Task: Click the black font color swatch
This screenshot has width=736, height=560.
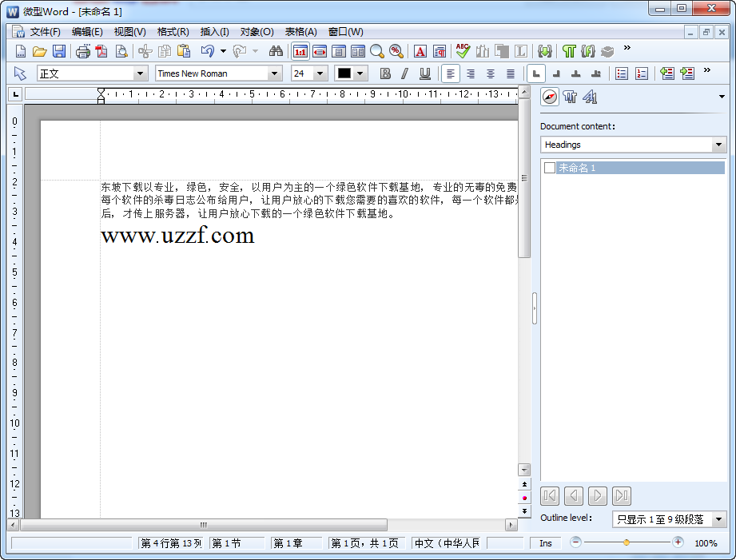Action: (x=344, y=73)
